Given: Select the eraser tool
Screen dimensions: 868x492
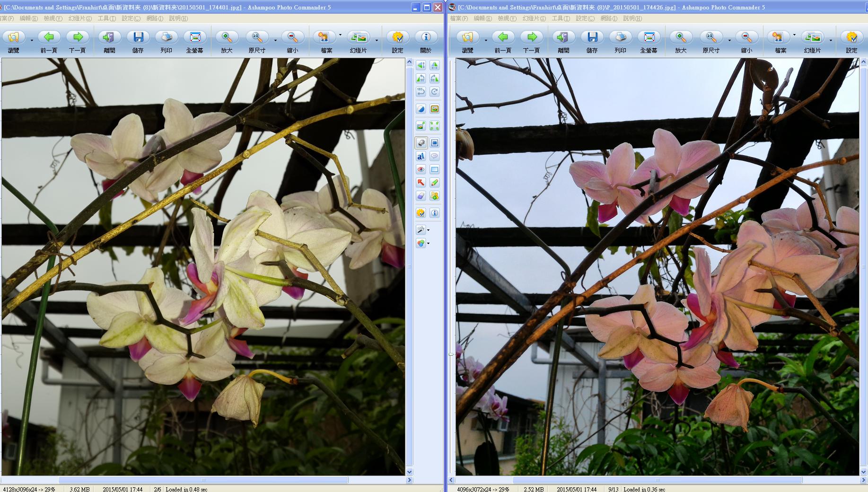Looking at the screenshot, I should (x=421, y=196).
